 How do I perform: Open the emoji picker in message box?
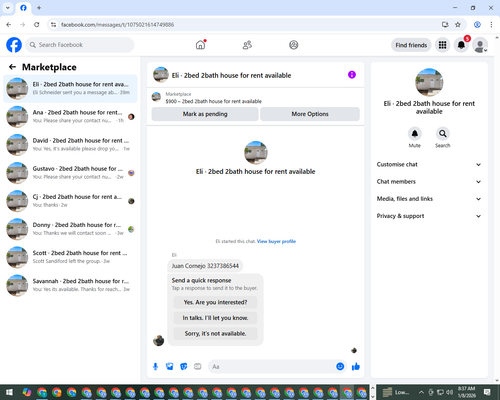coord(340,366)
